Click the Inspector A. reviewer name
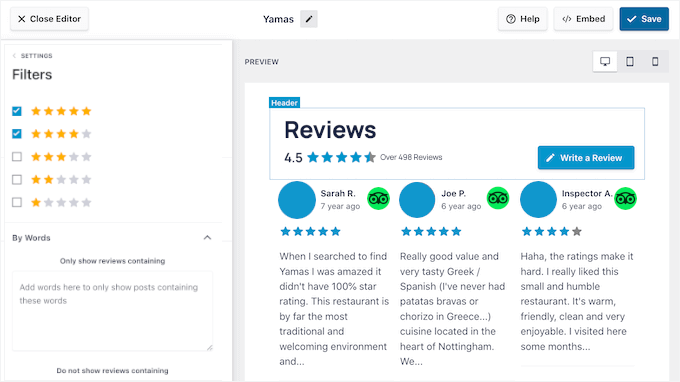Image resolution: width=680 pixels, height=382 pixels. point(587,193)
